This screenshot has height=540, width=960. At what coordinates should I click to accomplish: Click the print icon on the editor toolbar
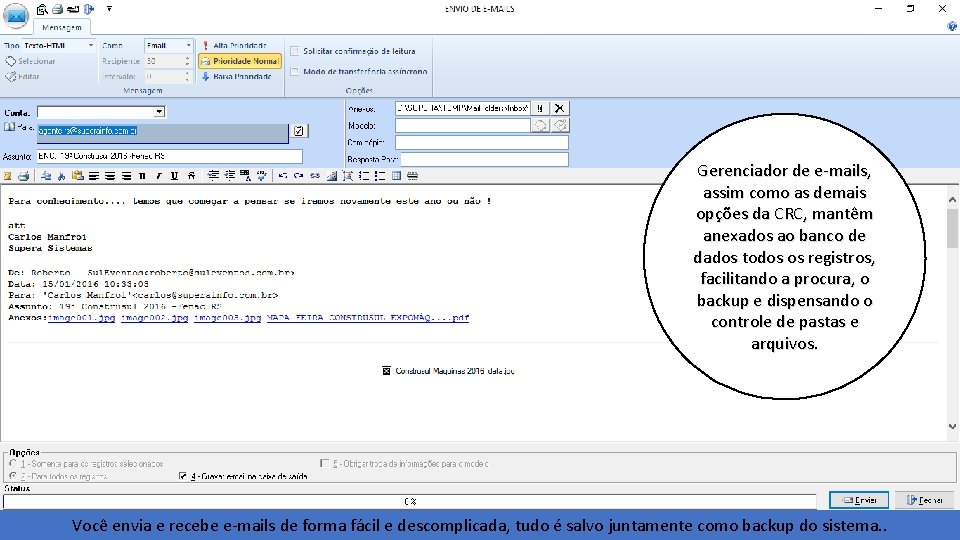(23, 176)
